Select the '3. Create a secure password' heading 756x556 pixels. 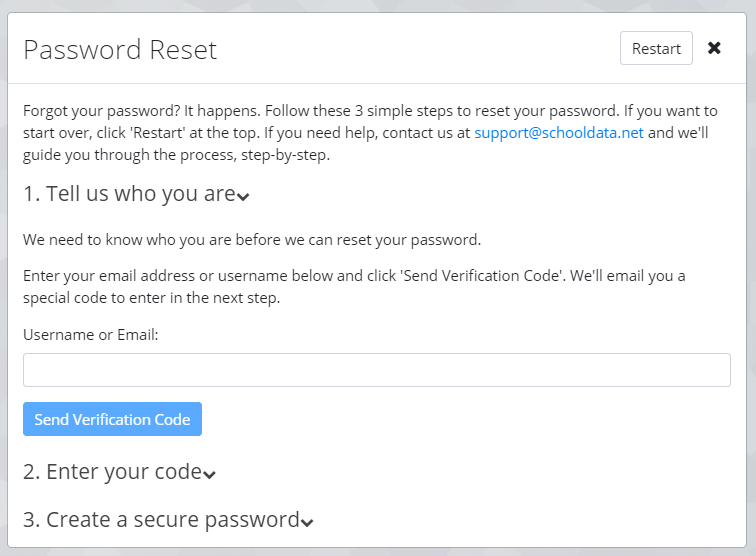click(x=161, y=520)
